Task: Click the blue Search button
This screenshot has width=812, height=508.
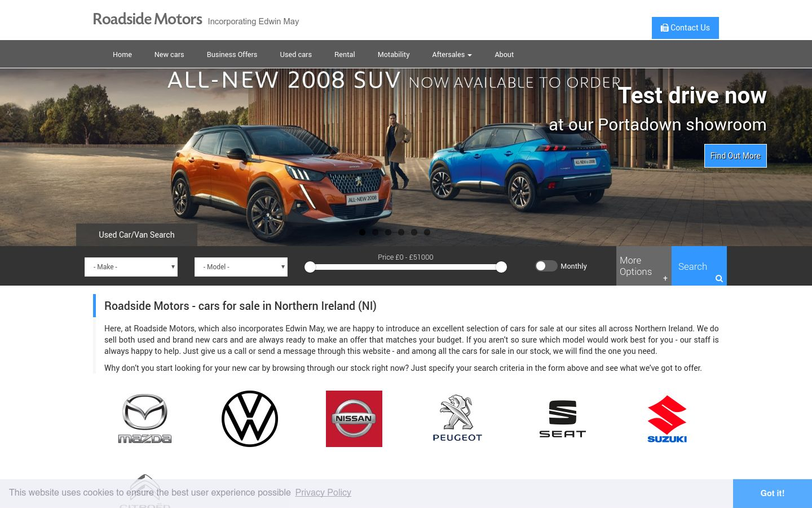Action: tap(699, 266)
